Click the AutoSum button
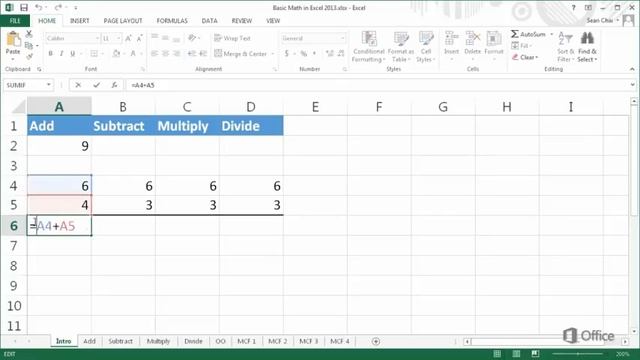The height and width of the screenshot is (360, 640). coord(528,34)
